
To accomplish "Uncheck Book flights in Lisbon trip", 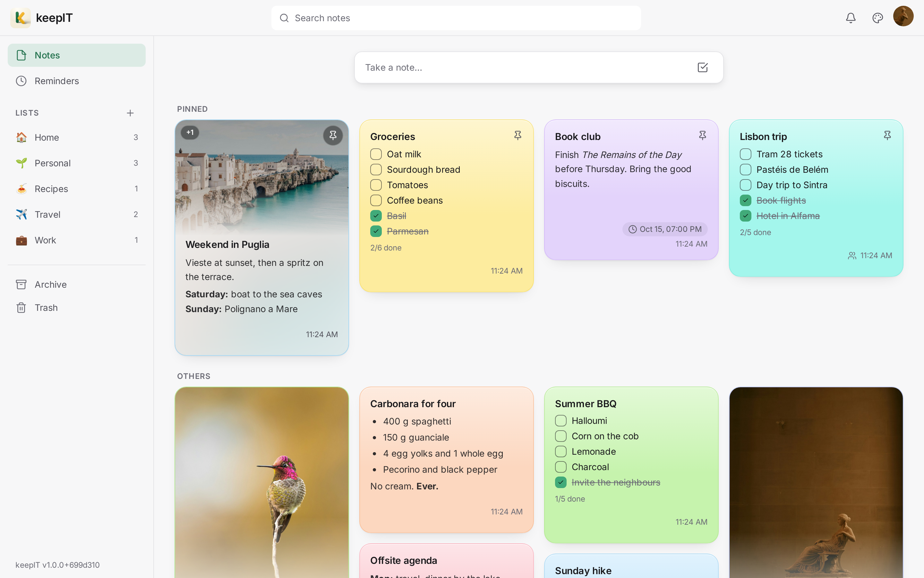I will point(746,200).
